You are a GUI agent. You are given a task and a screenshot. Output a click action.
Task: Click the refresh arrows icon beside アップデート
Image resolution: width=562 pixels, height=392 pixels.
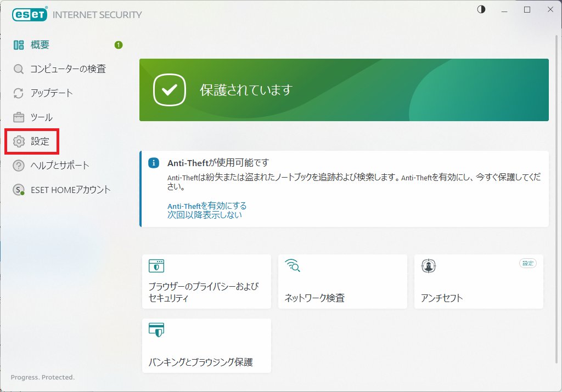click(x=19, y=93)
